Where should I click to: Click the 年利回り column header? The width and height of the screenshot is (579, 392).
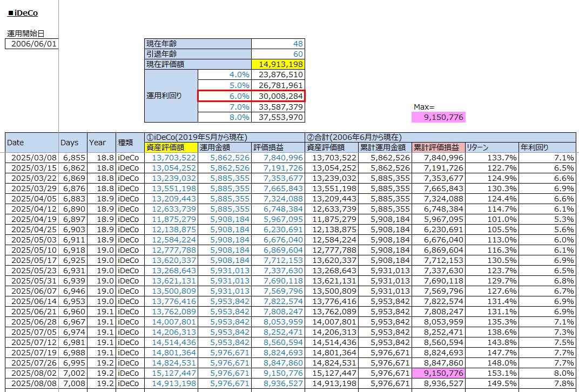pos(547,147)
